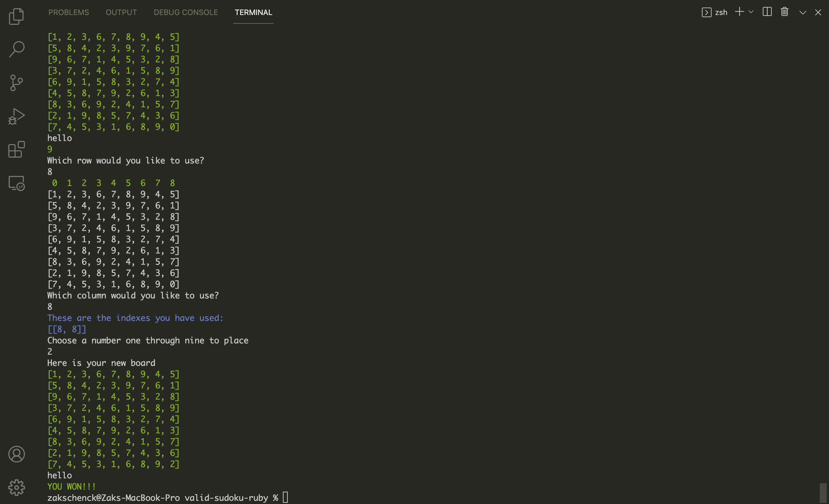Viewport: 829px width, 504px height.
Task: Create a new terminal with plus icon
Action: click(x=739, y=12)
